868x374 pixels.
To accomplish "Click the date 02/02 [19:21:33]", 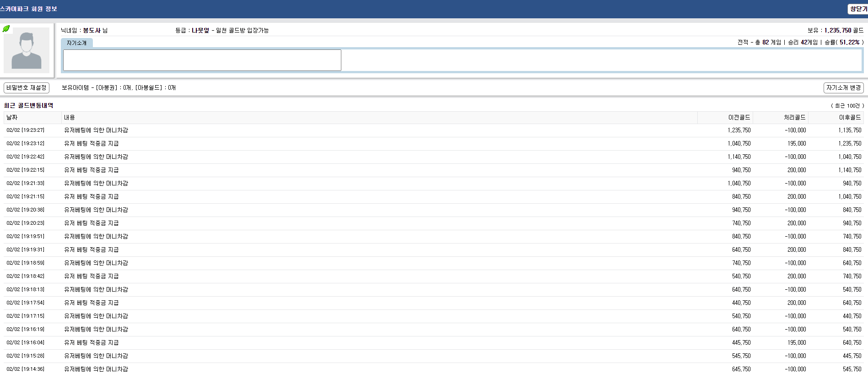I will click(25, 183).
